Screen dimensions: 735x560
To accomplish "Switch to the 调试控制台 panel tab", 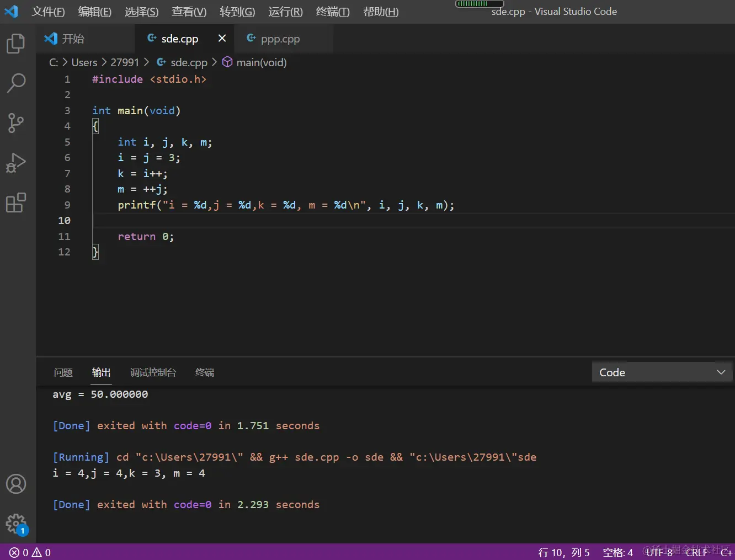I will pos(153,372).
